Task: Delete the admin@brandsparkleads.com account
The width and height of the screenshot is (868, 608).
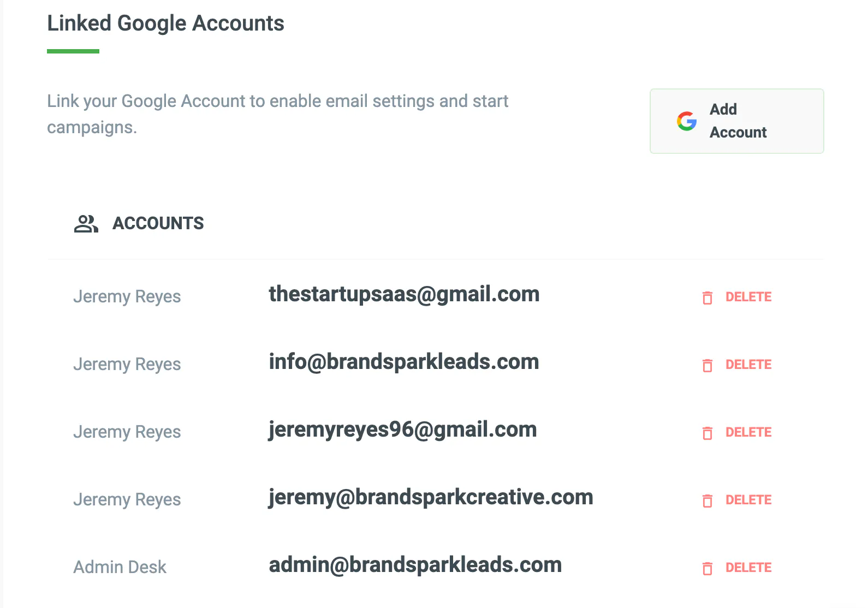Action: click(736, 568)
